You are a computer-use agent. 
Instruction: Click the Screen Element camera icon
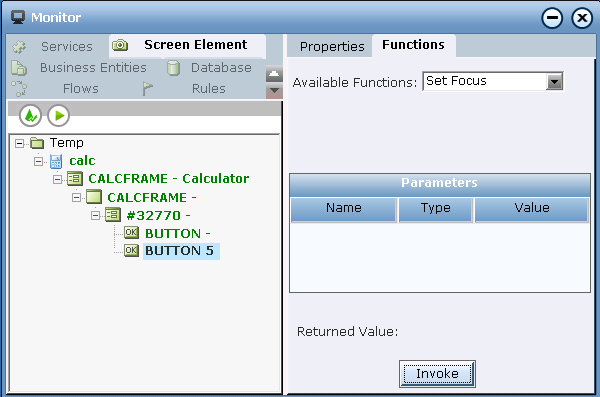coord(120,45)
